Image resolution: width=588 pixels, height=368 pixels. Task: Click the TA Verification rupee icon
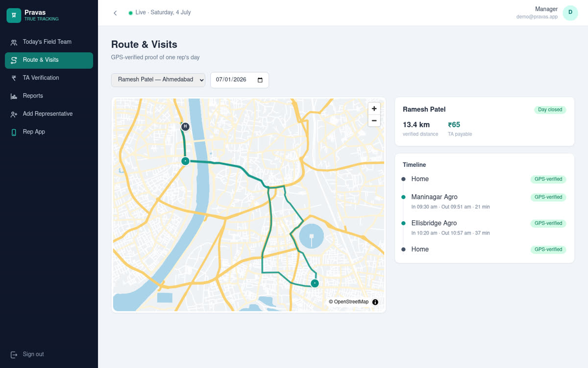coord(14,78)
